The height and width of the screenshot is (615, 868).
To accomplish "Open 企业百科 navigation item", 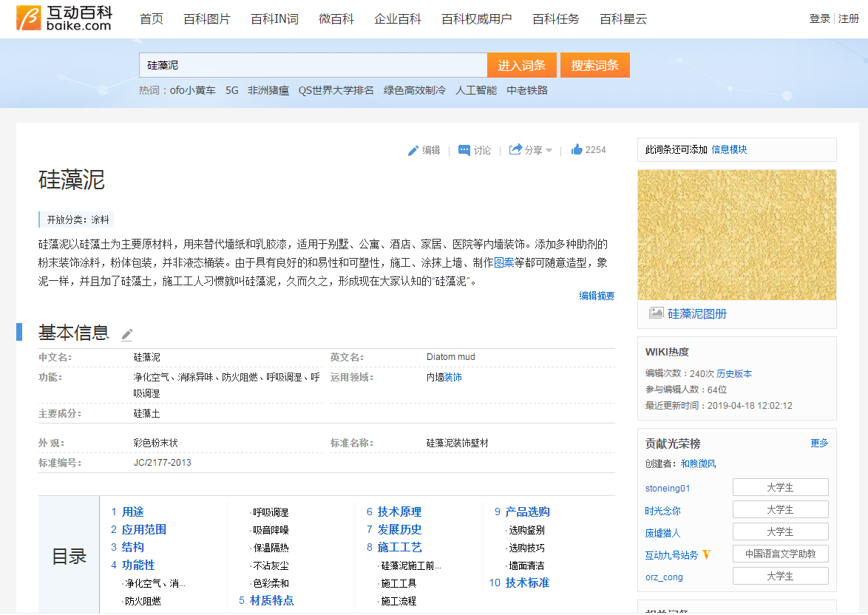I will (398, 19).
